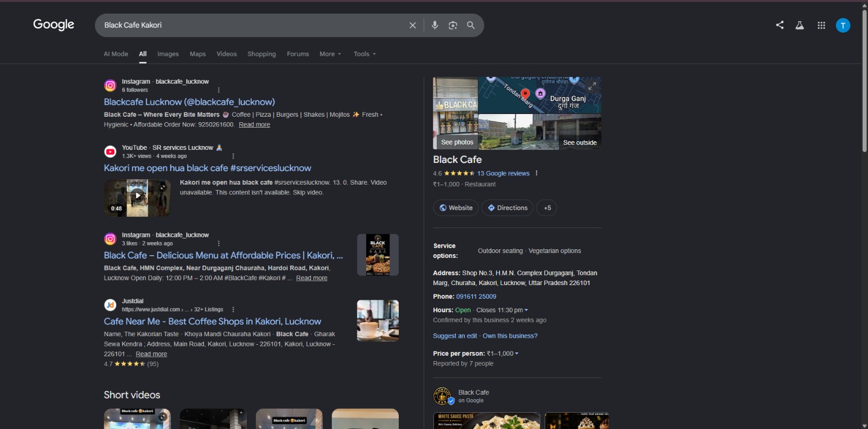Viewport: 868px width, 429px height.
Task: Clear the search box text
Action: (413, 26)
